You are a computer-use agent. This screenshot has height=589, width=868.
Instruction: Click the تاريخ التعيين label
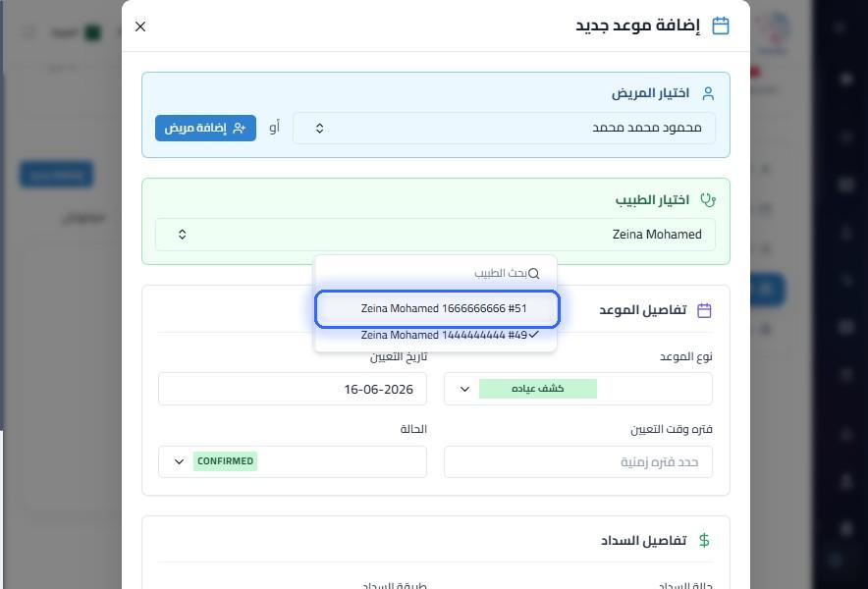click(399, 356)
